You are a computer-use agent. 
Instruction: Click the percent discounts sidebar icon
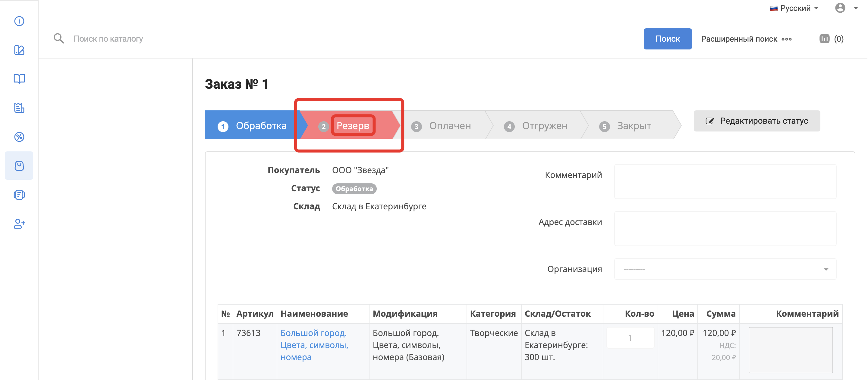point(19,137)
